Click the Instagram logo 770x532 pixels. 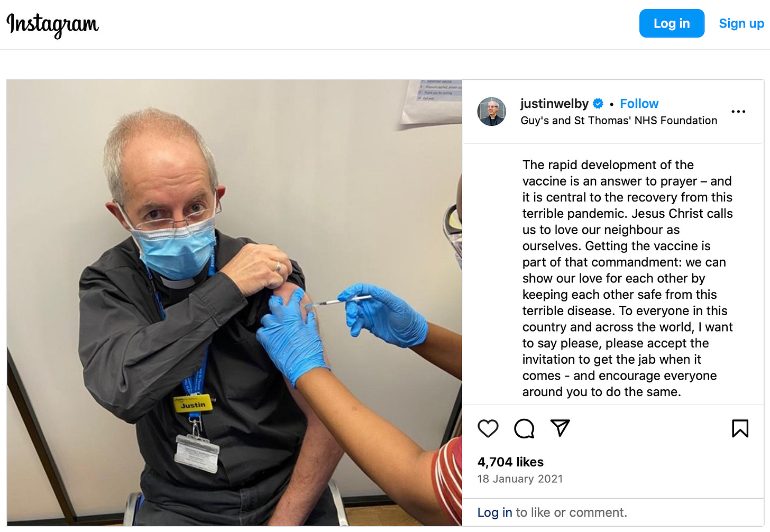[52, 24]
